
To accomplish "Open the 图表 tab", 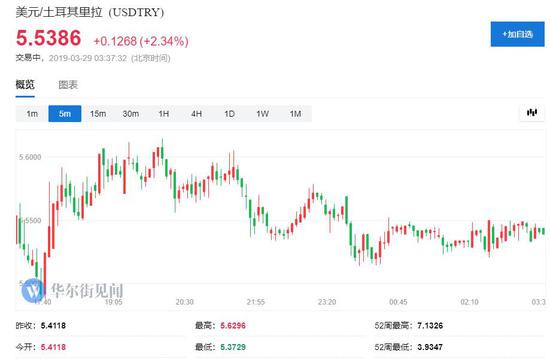I will 68,85.
